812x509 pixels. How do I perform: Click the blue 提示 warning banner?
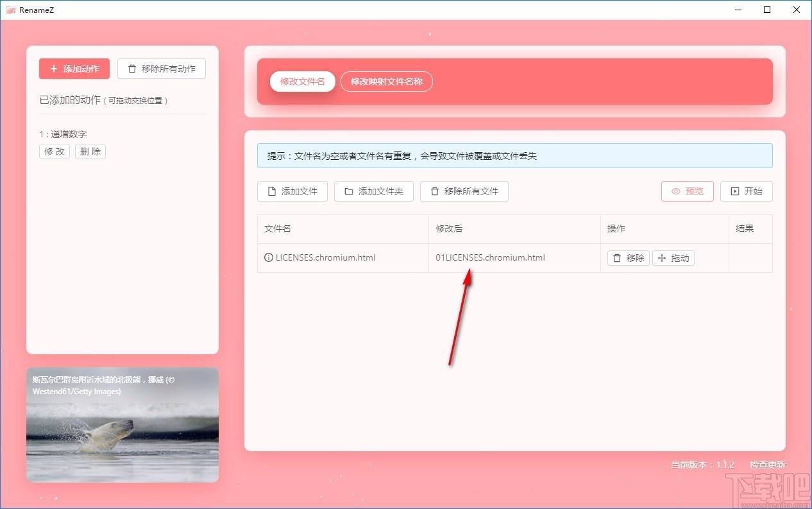(x=515, y=156)
